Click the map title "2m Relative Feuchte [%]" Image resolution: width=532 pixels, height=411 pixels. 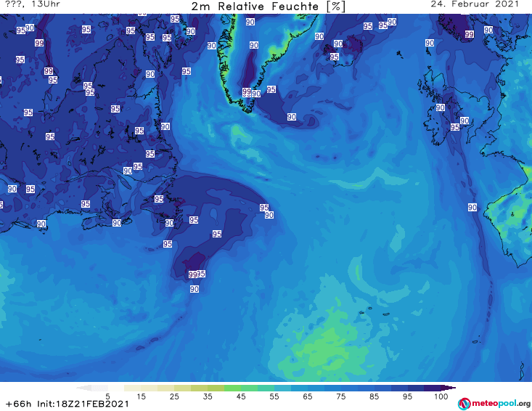point(268,7)
